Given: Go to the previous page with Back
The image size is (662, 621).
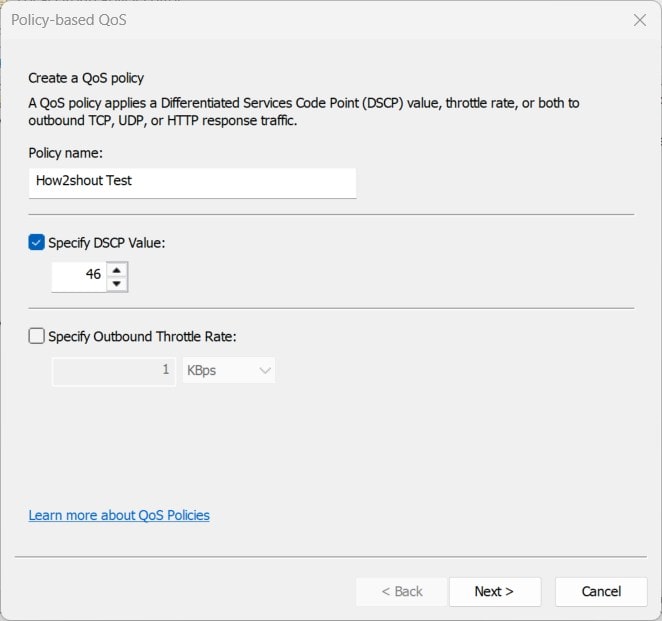Looking at the screenshot, I should coord(401,591).
